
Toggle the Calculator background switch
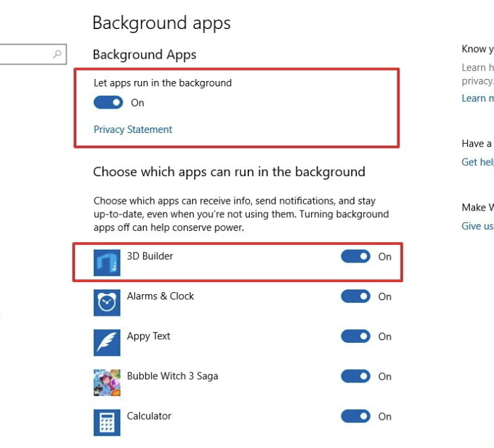coord(356,416)
